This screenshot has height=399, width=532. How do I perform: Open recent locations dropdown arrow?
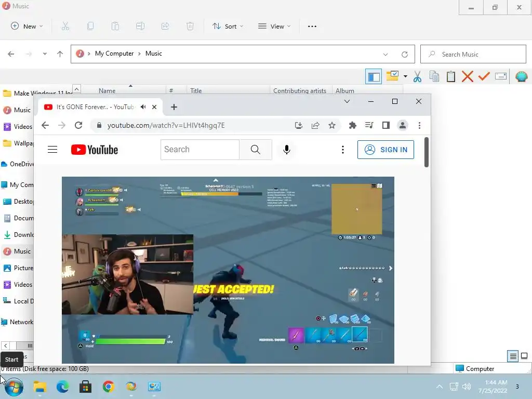coord(45,54)
